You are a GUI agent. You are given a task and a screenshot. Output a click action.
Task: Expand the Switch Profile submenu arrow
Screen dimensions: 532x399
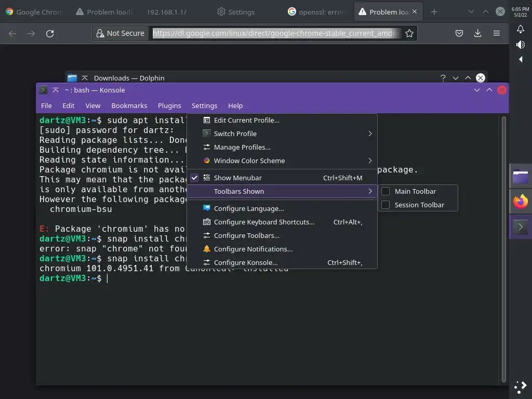(370, 134)
